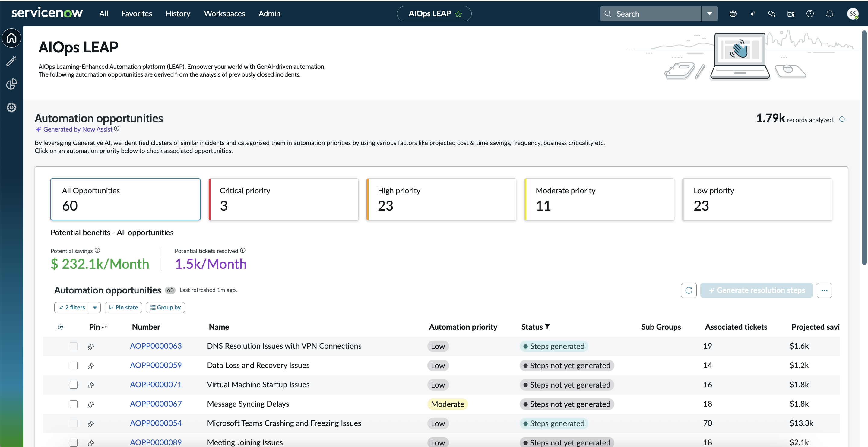Expand the filters dropdown arrow

(x=95, y=307)
